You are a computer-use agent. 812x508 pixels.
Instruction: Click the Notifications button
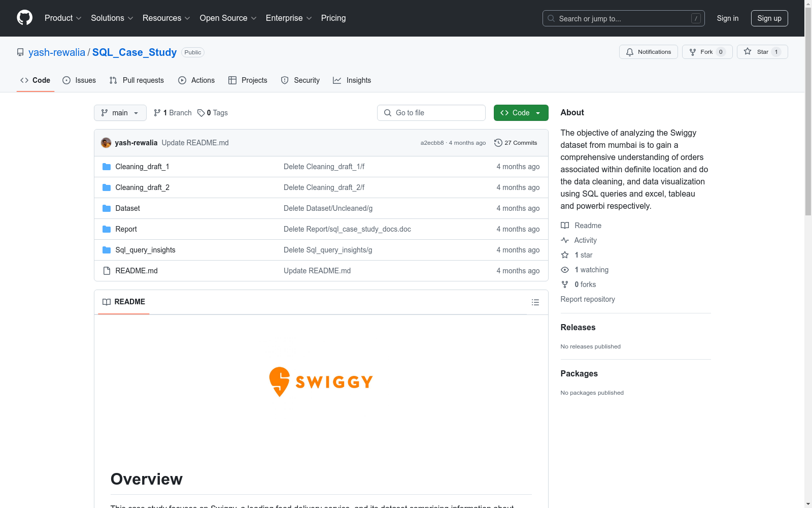pyautogui.click(x=649, y=52)
